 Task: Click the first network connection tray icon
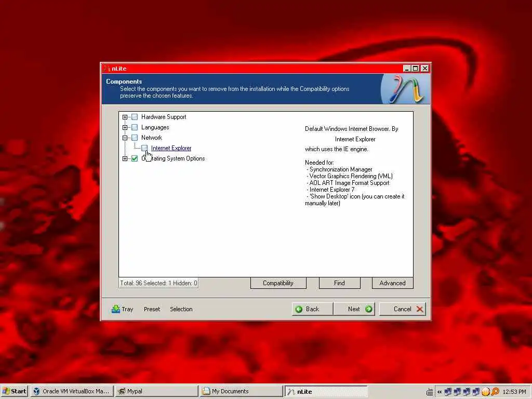pos(448,392)
